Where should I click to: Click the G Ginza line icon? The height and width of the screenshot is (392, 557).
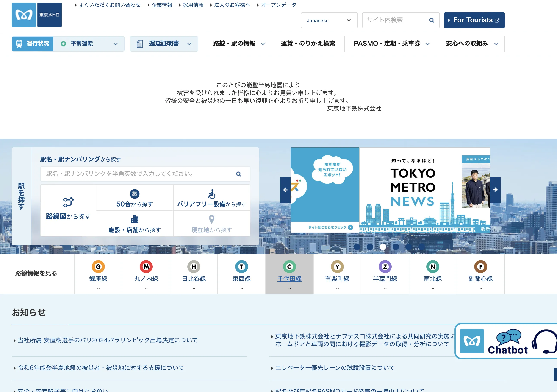(x=98, y=267)
